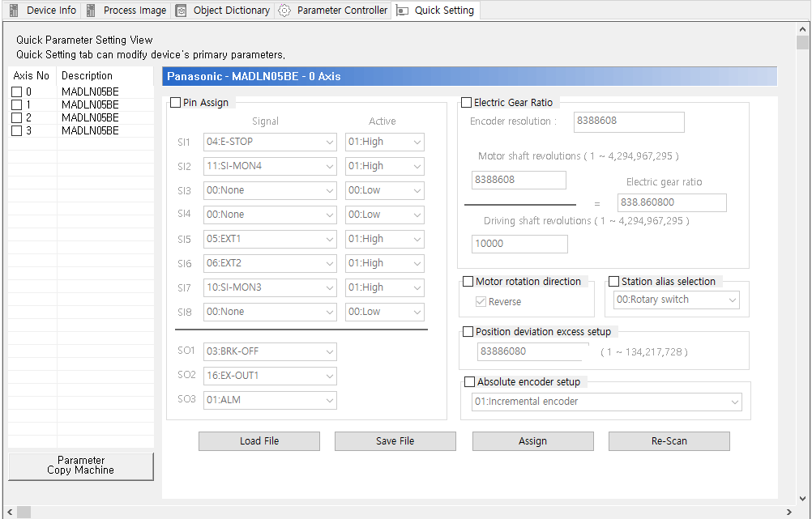Open the SI7 Active level dropdown

pyautogui.click(x=385, y=287)
